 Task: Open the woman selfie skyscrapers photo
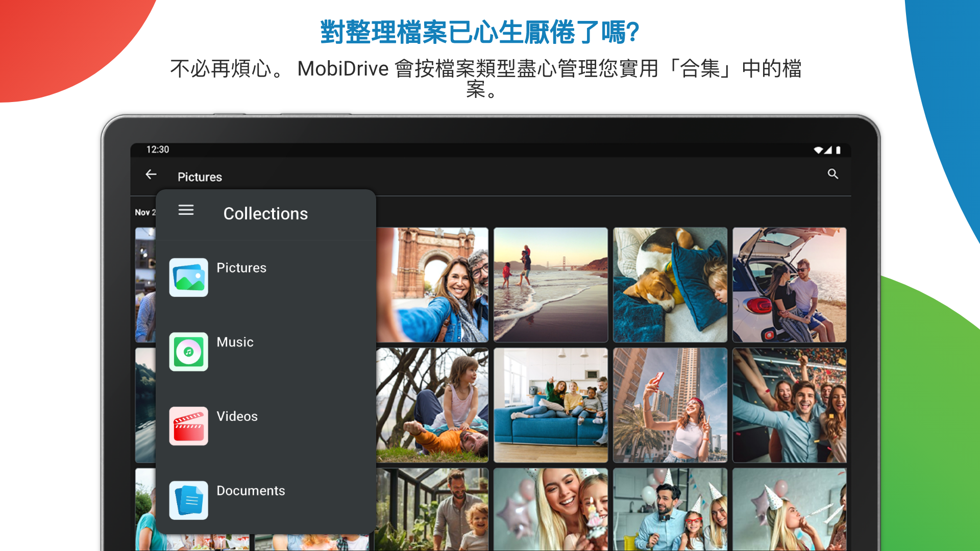[670, 405]
